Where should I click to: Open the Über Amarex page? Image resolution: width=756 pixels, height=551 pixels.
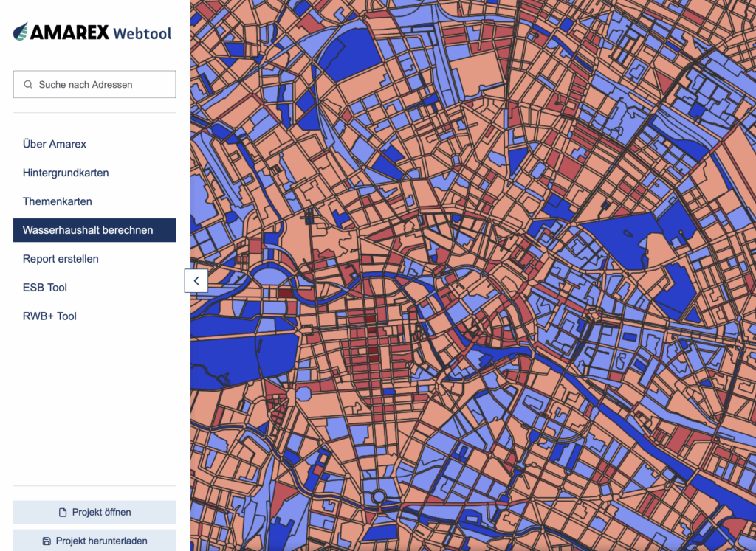(x=55, y=144)
